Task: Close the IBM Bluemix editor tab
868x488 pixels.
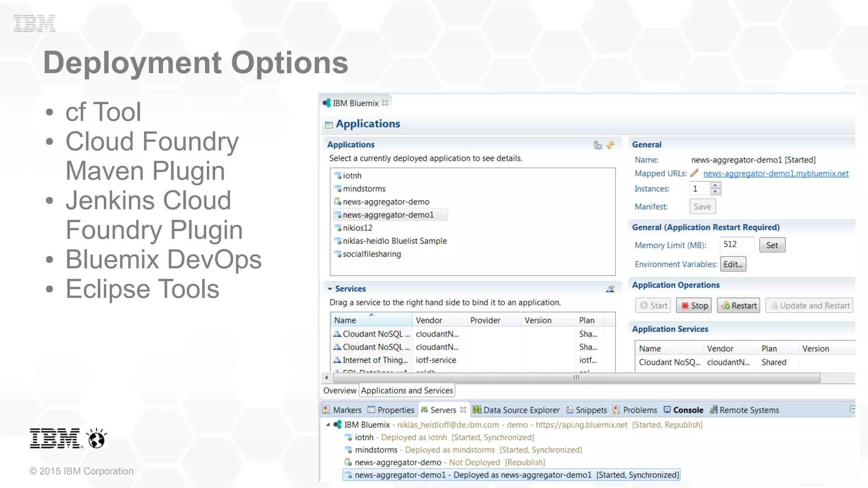Action: pyautogui.click(x=385, y=103)
